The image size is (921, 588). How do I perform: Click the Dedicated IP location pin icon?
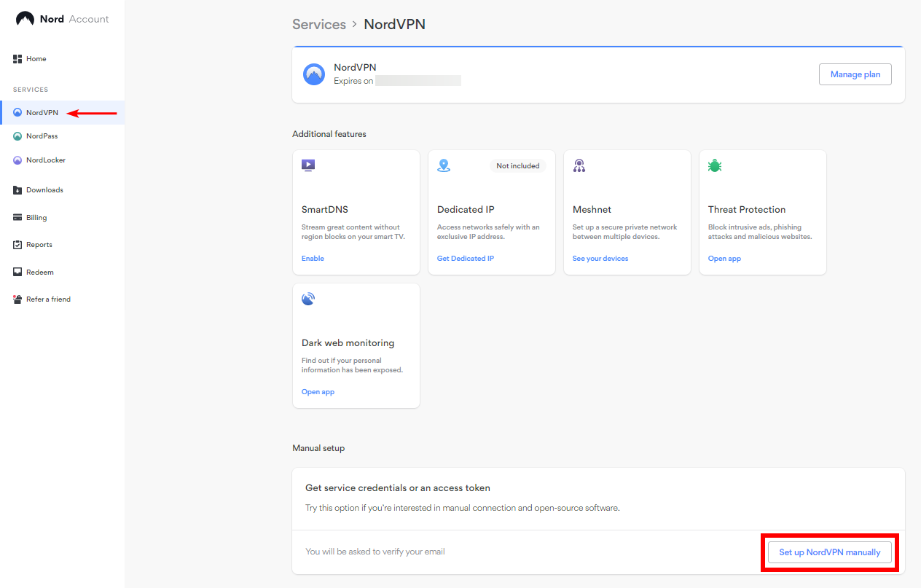point(443,165)
